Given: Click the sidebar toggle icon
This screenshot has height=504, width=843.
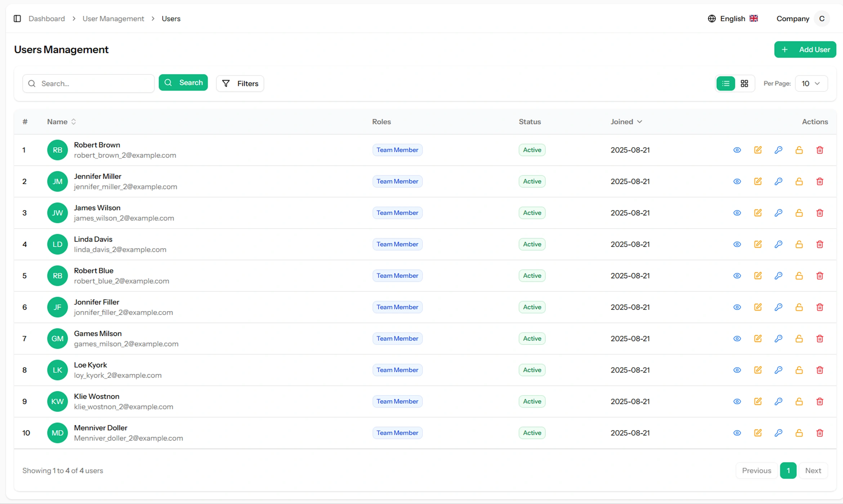Looking at the screenshot, I should click(17, 18).
